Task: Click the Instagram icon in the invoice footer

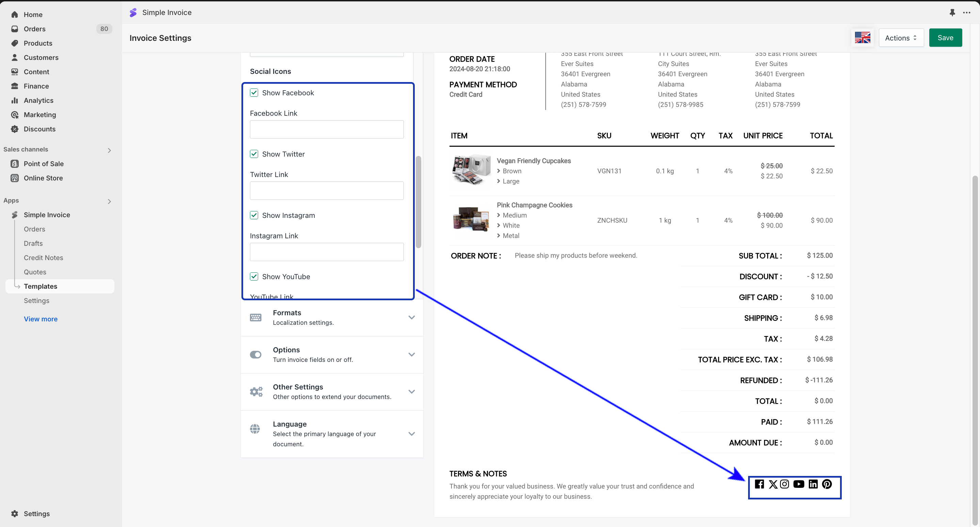Action: [x=785, y=484]
